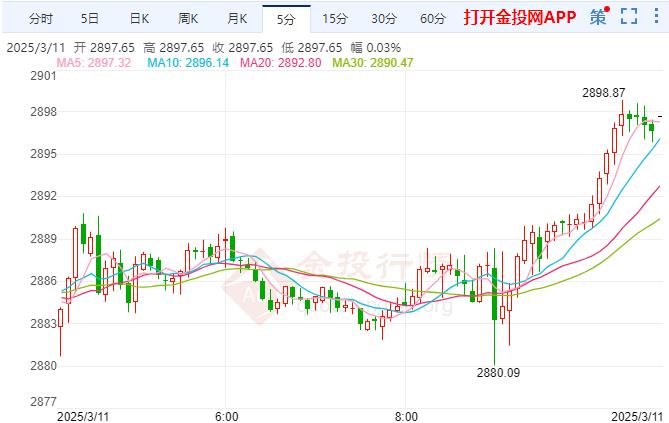Click the MA30: 2890.47 indicator label

coord(373,63)
